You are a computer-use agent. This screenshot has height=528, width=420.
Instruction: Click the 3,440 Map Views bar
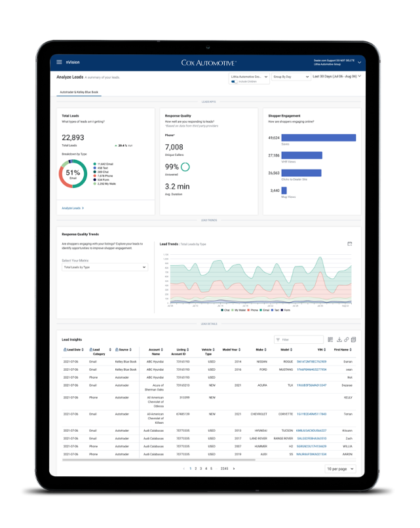(x=284, y=190)
